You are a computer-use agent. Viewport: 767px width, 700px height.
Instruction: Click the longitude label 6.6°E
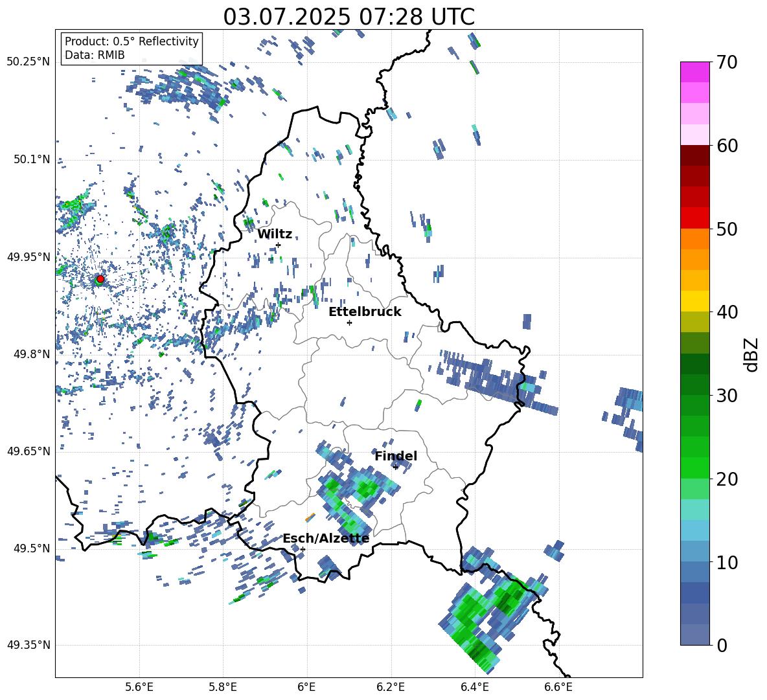(558, 687)
